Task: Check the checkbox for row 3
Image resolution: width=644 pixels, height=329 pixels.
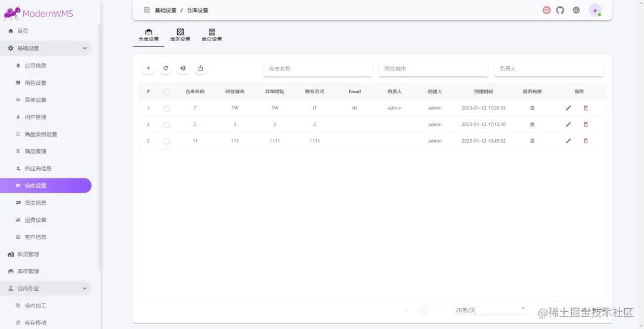Action: [166, 141]
